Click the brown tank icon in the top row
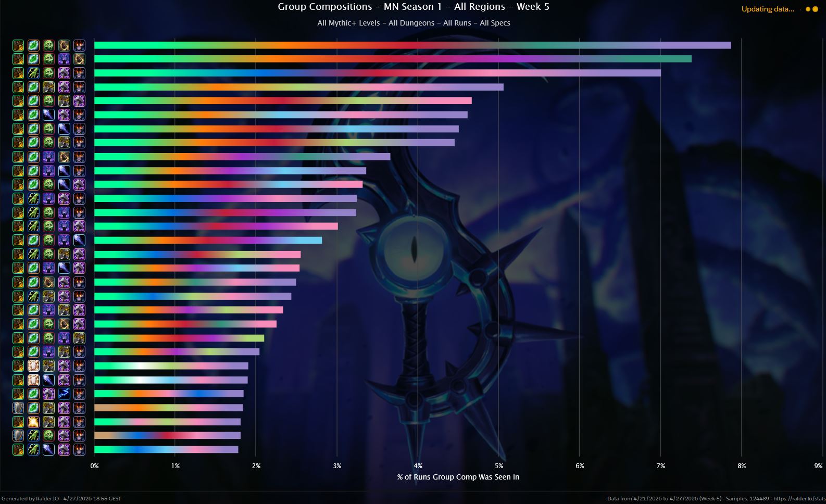826x504 pixels. coord(18,45)
